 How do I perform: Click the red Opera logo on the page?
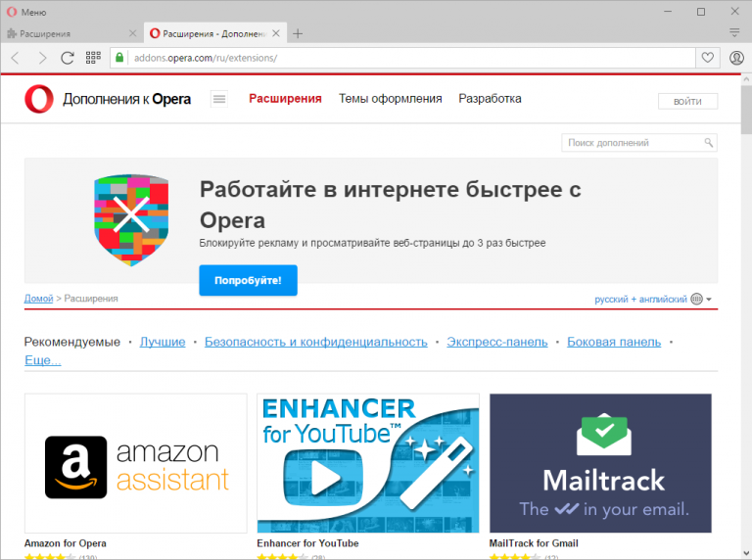coord(39,99)
